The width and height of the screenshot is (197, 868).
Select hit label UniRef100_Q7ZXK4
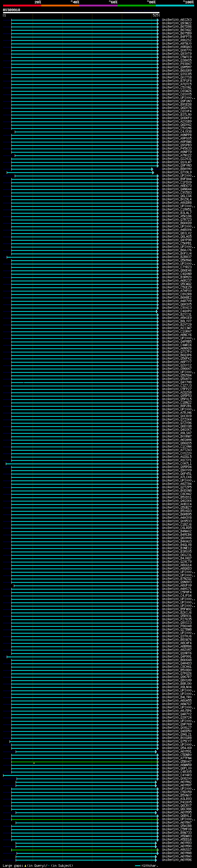(x=177, y=419)
